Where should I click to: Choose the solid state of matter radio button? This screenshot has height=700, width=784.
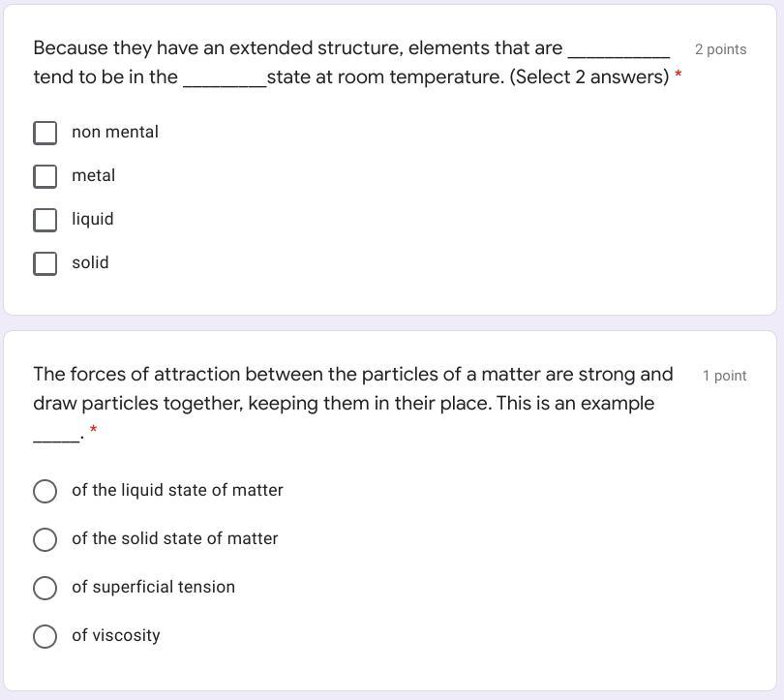(x=45, y=539)
